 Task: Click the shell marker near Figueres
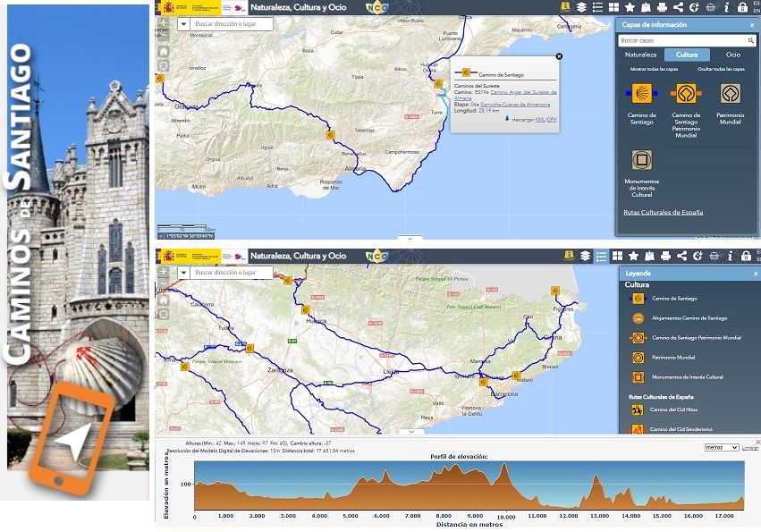(x=555, y=291)
